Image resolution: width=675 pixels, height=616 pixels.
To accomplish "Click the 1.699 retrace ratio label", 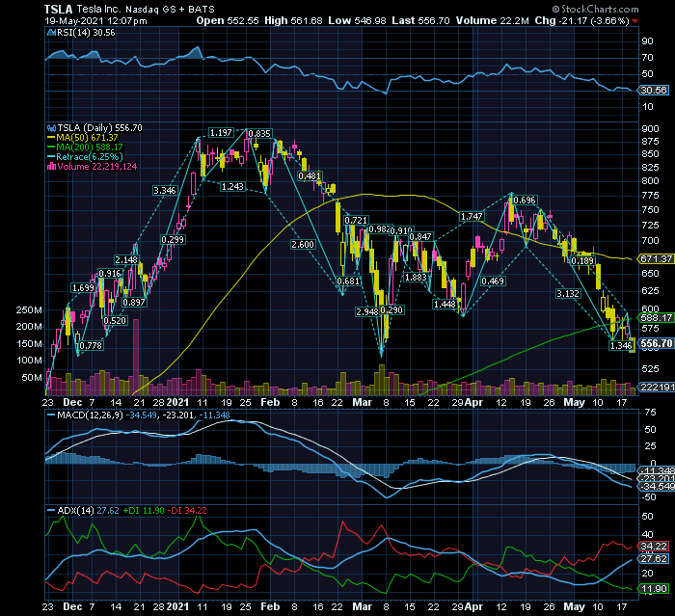I will tap(83, 287).
